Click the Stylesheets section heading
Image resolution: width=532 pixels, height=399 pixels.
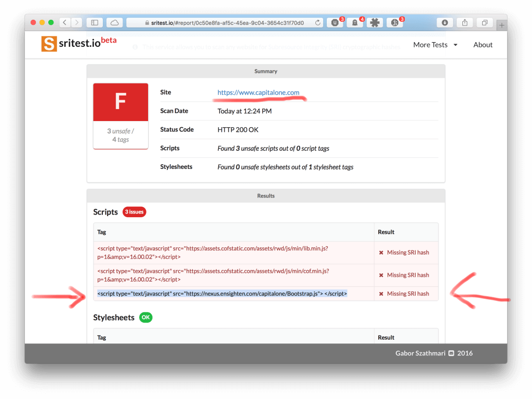(x=114, y=317)
